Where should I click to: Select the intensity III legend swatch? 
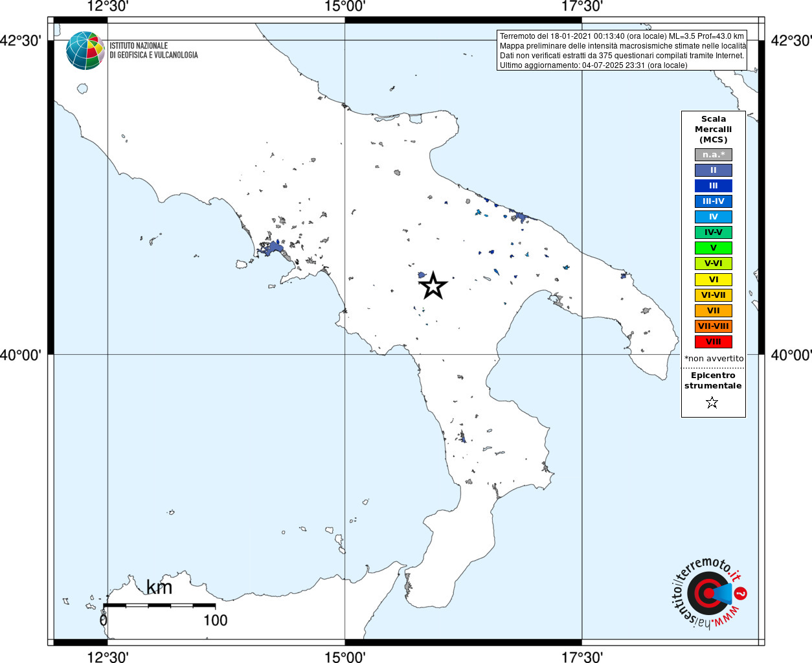click(713, 186)
